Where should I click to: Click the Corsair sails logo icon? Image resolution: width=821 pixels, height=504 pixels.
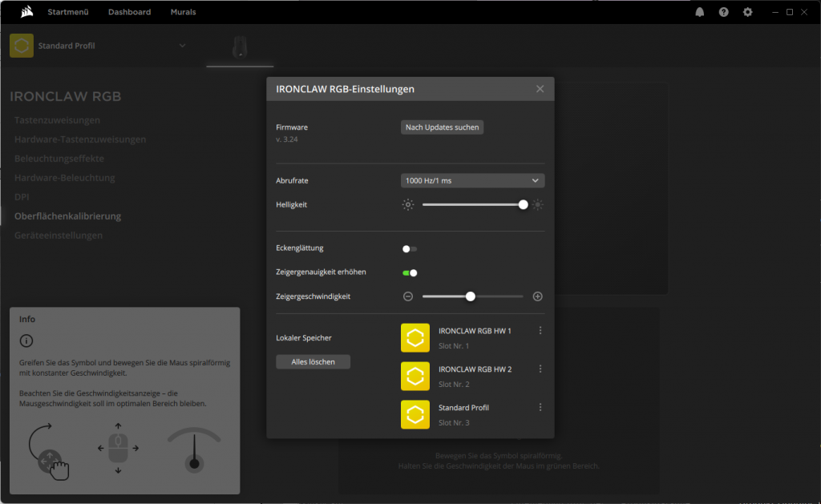[26, 11]
